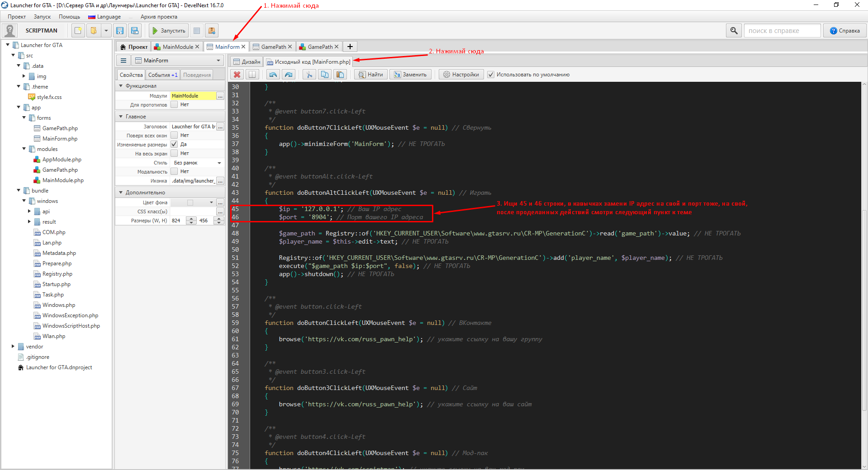Image resolution: width=868 pixels, height=470 pixels.
Task: Toggle the 'Изменяемые размеры' checkbox
Action: (x=174, y=144)
